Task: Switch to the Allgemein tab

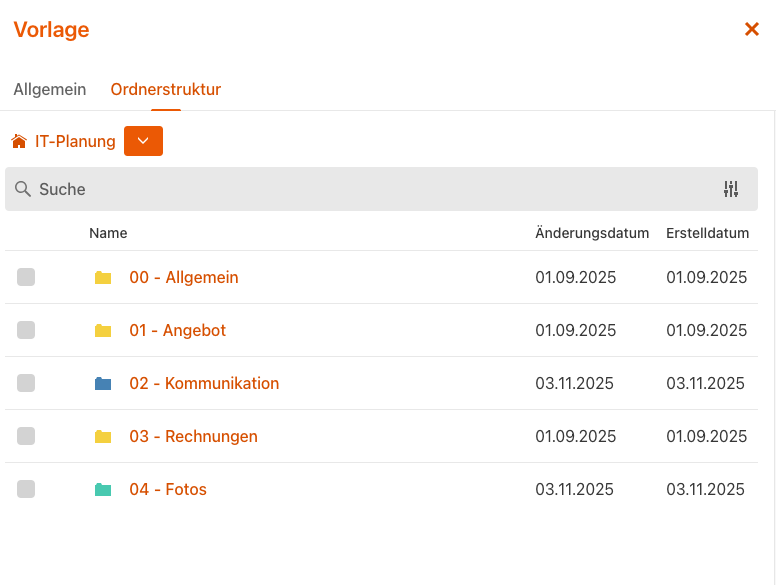Action: tap(50, 90)
